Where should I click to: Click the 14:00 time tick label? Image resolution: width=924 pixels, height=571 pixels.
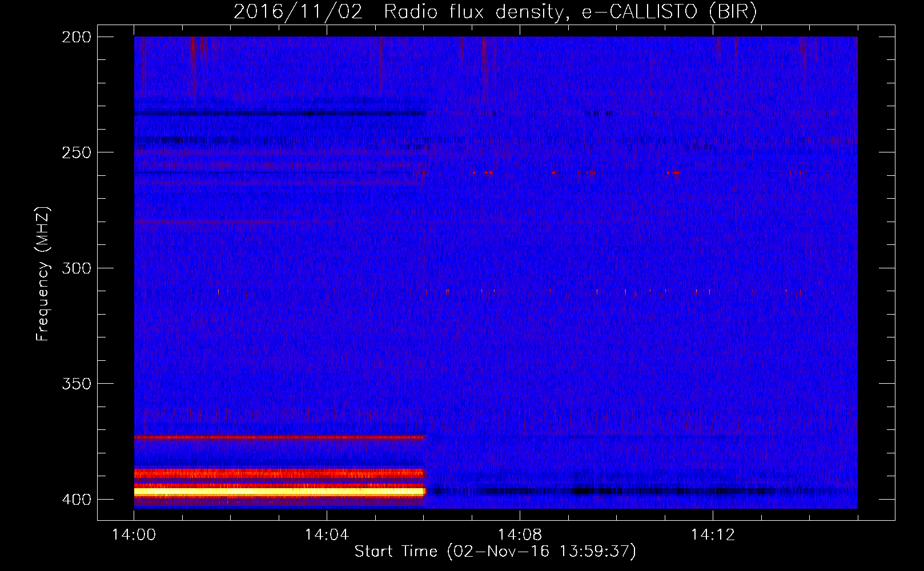point(134,534)
